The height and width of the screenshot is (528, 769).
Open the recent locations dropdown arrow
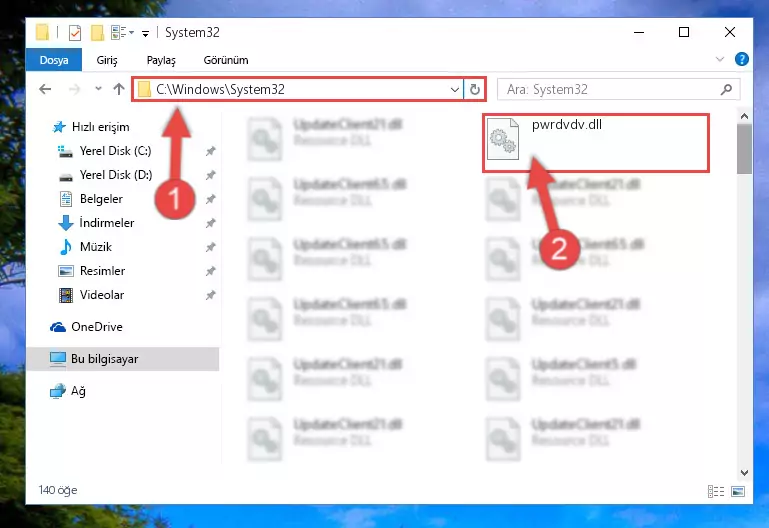[98, 89]
